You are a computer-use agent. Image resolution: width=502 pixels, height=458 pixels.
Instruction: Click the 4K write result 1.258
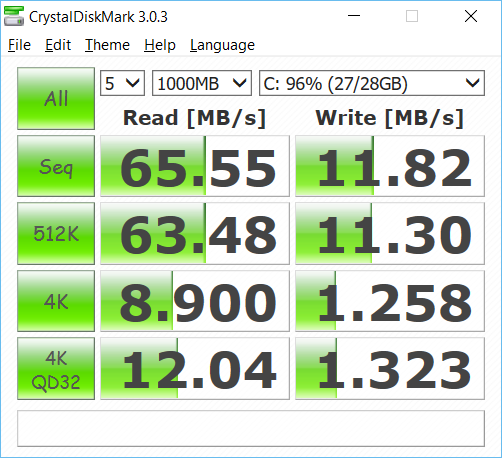tap(390, 301)
